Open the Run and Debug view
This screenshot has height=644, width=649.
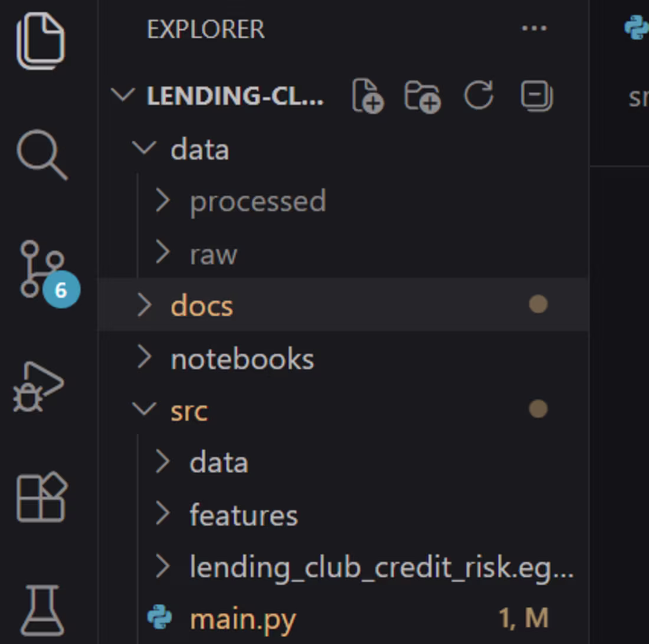pyautogui.click(x=39, y=387)
